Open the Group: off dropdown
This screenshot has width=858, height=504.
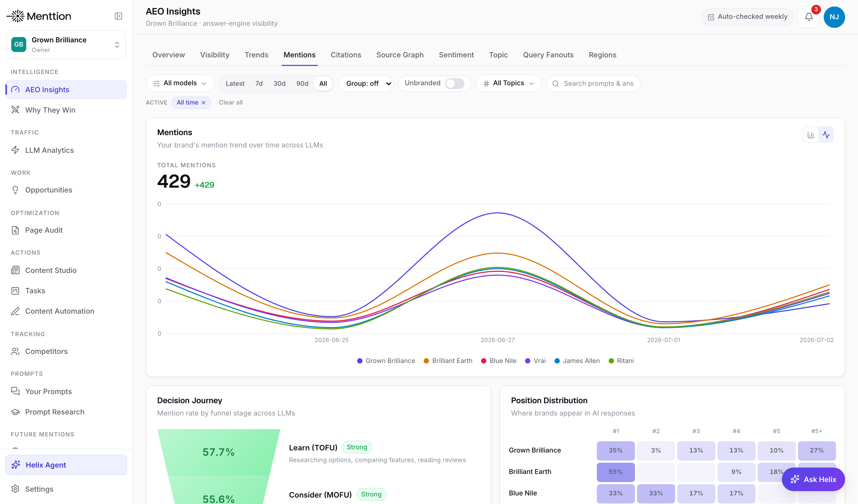(x=366, y=83)
